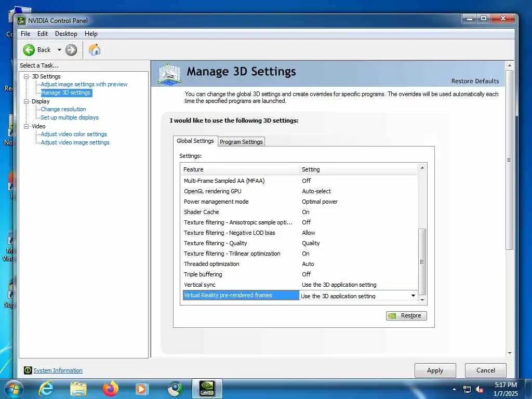Click the Setting column header

tap(359, 169)
